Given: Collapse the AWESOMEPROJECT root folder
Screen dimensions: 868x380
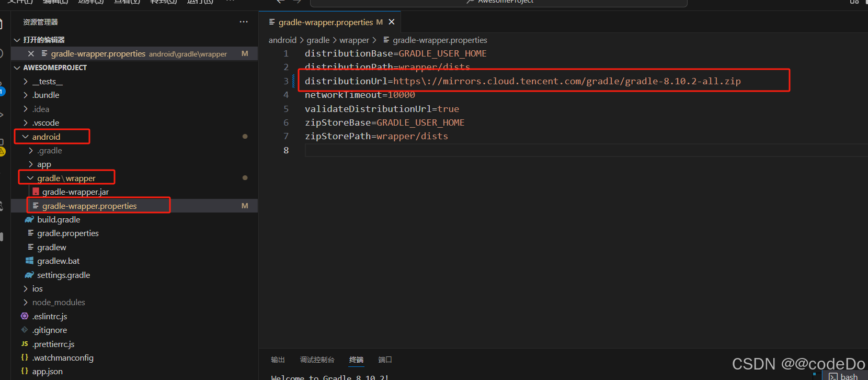Looking at the screenshot, I should point(17,68).
